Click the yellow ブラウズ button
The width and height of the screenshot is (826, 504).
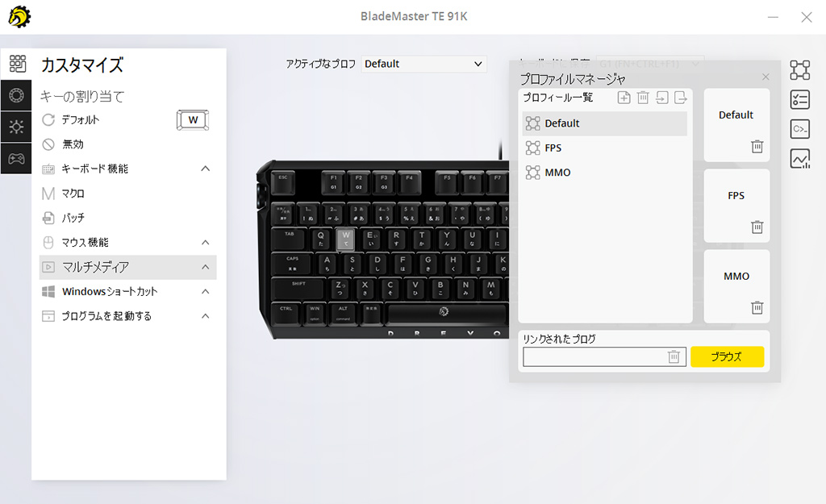tap(727, 356)
